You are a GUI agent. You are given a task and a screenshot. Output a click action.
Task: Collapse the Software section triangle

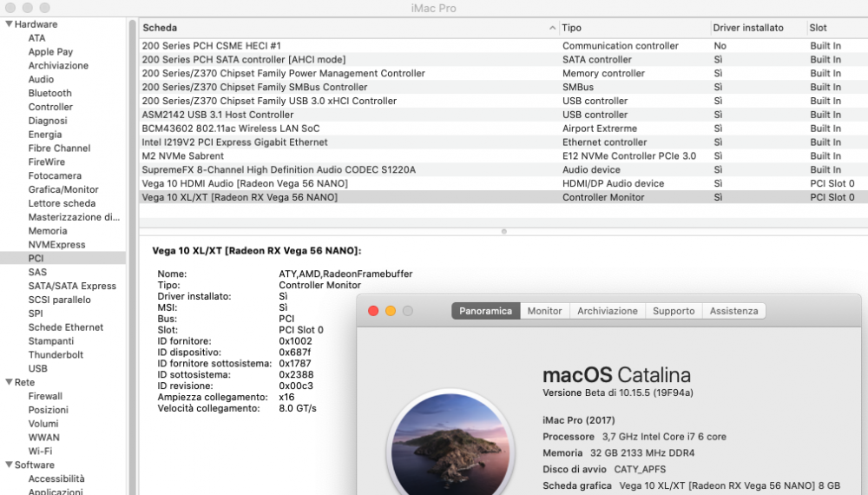pyautogui.click(x=9, y=465)
